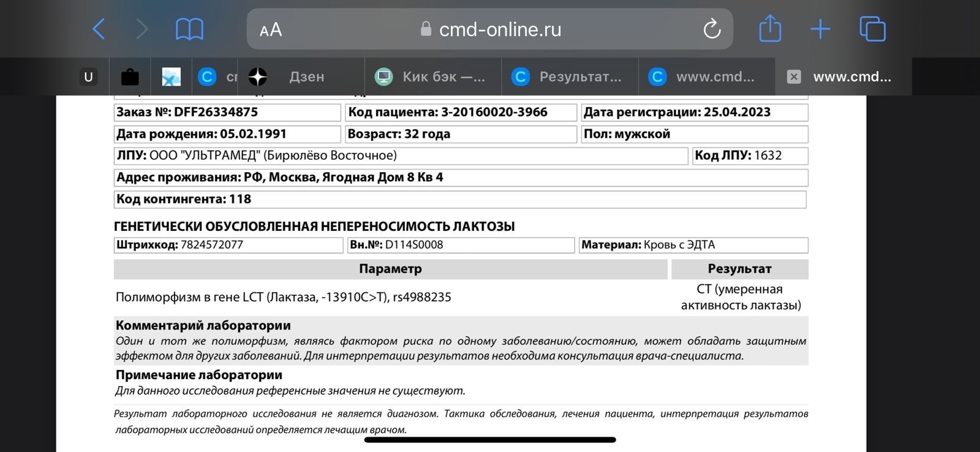Open the pinned tab with blue X favicon

pyautogui.click(x=171, y=77)
